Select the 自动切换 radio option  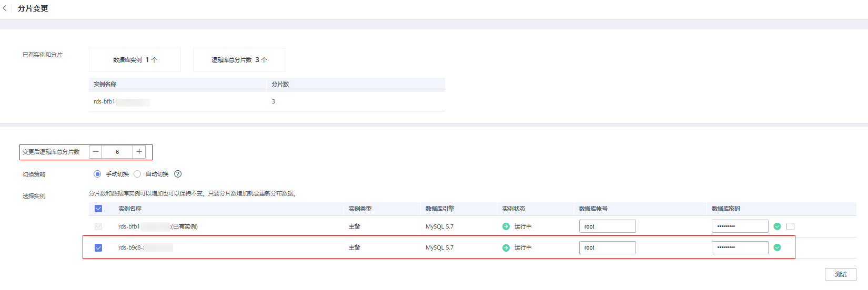click(137, 174)
